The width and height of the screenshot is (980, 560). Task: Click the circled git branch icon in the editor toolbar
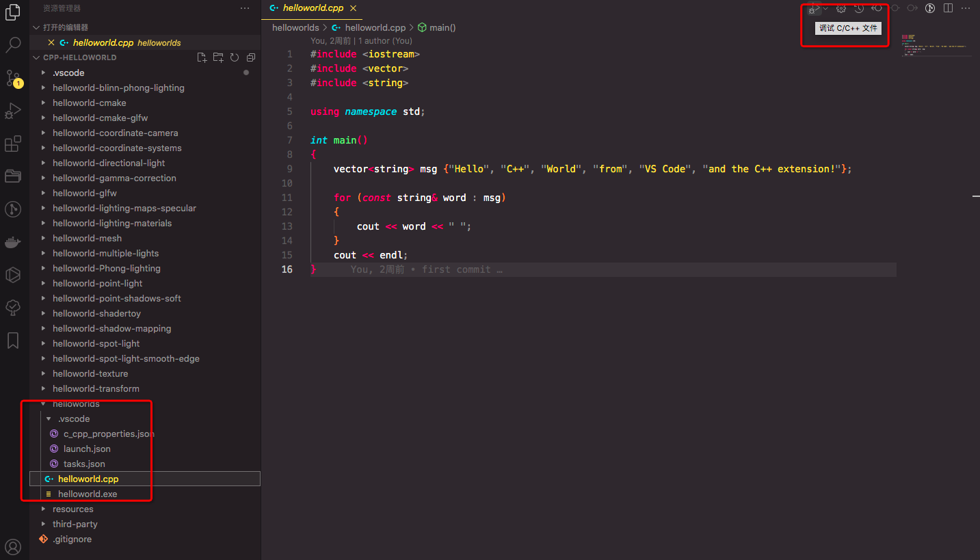(930, 8)
